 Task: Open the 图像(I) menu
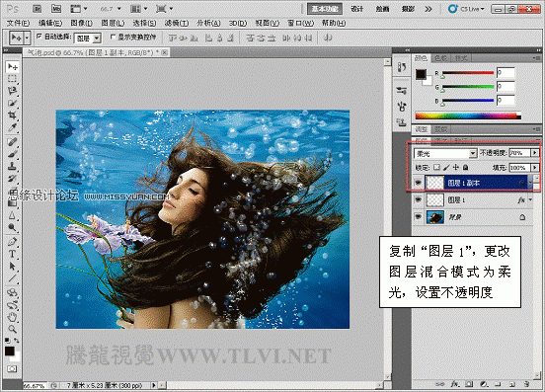(x=81, y=24)
